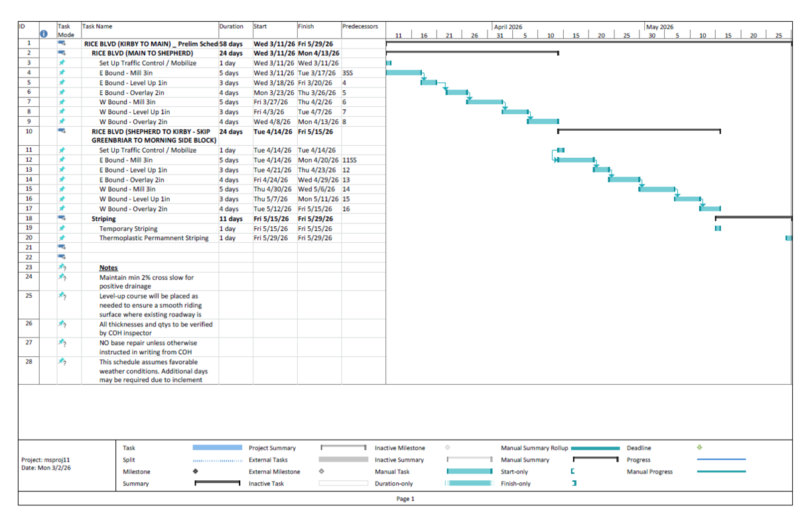Click the blue info indicator column icon
Screen dimensions: 812x520
coord(44,34)
